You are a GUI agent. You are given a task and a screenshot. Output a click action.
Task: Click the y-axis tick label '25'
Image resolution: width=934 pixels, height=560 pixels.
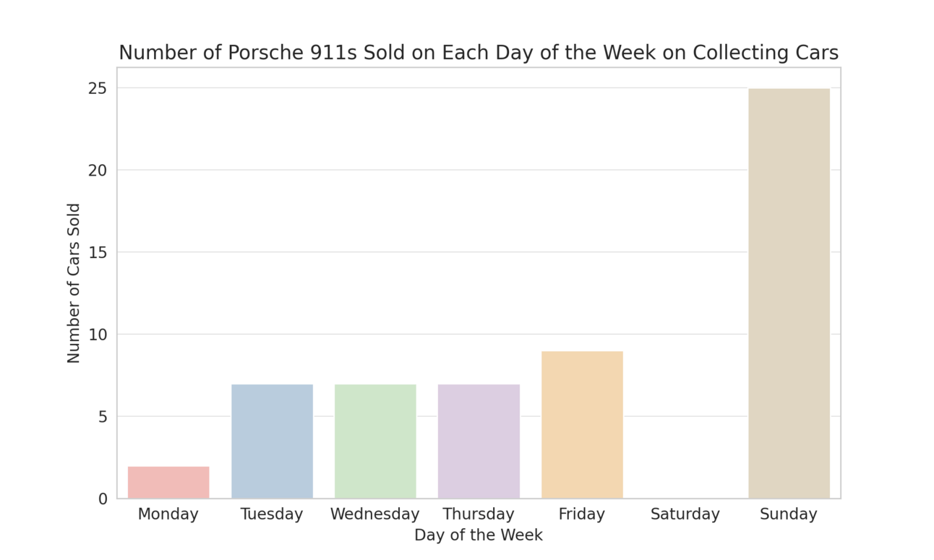pos(98,88)
